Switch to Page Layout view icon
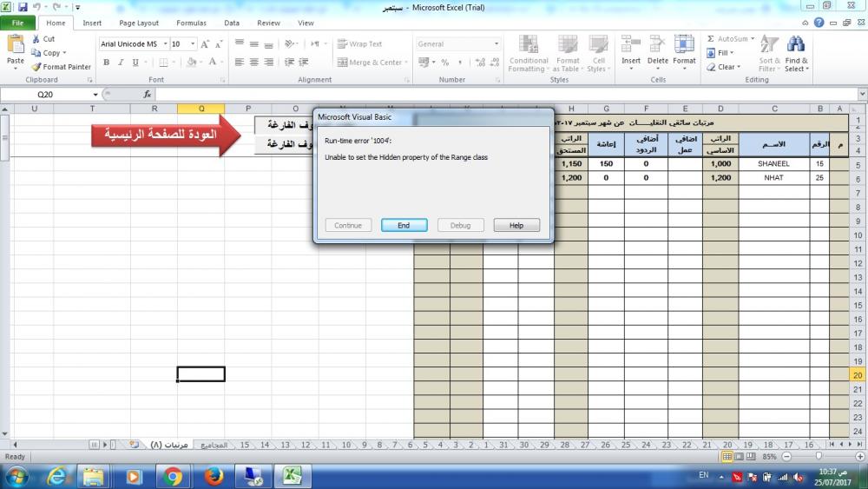Screen dimensions: 868x489 click(739, 456)
